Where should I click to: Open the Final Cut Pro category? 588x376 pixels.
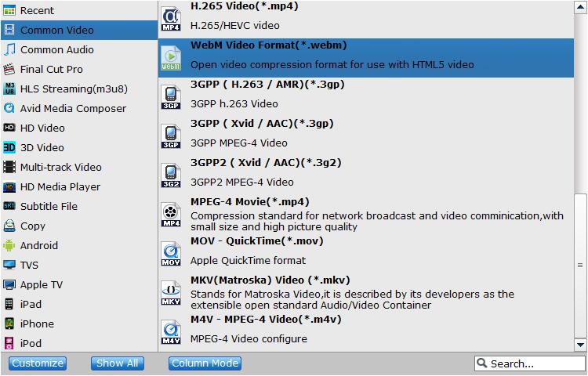click(x=79, y=69)
